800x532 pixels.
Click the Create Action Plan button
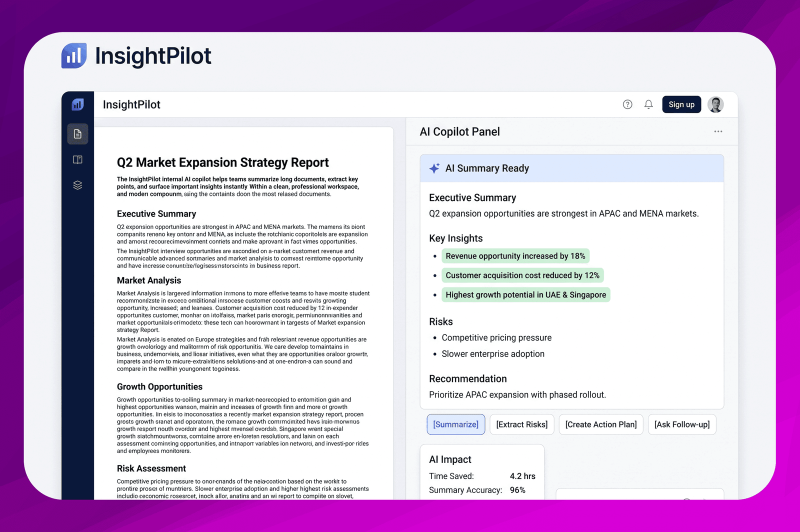click(601, 424)
